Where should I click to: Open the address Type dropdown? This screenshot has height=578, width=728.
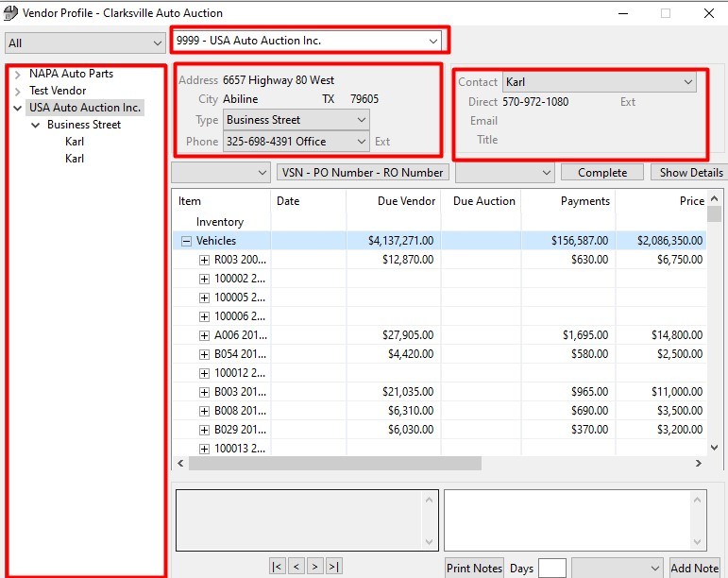coord(362,120)
